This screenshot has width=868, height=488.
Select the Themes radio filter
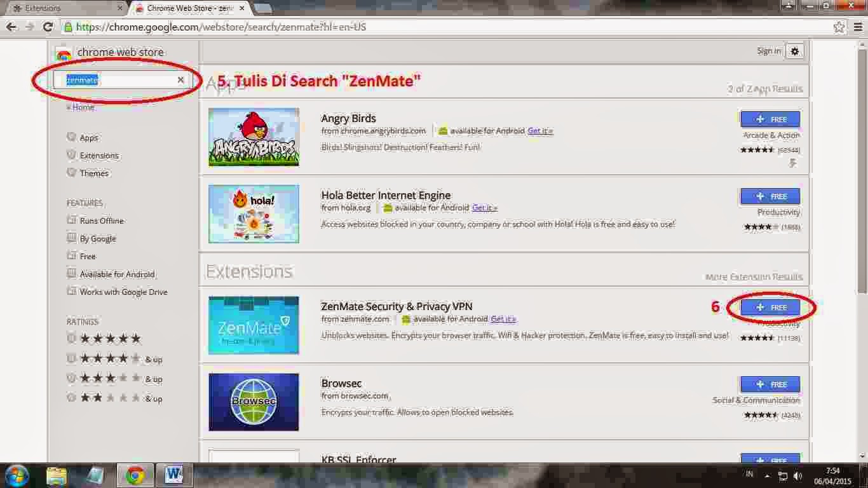pos(71,173)
